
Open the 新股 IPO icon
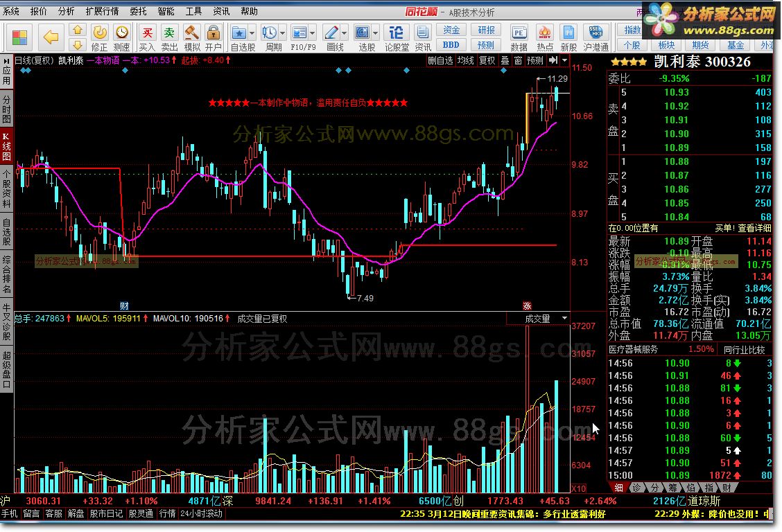(568, 38)
